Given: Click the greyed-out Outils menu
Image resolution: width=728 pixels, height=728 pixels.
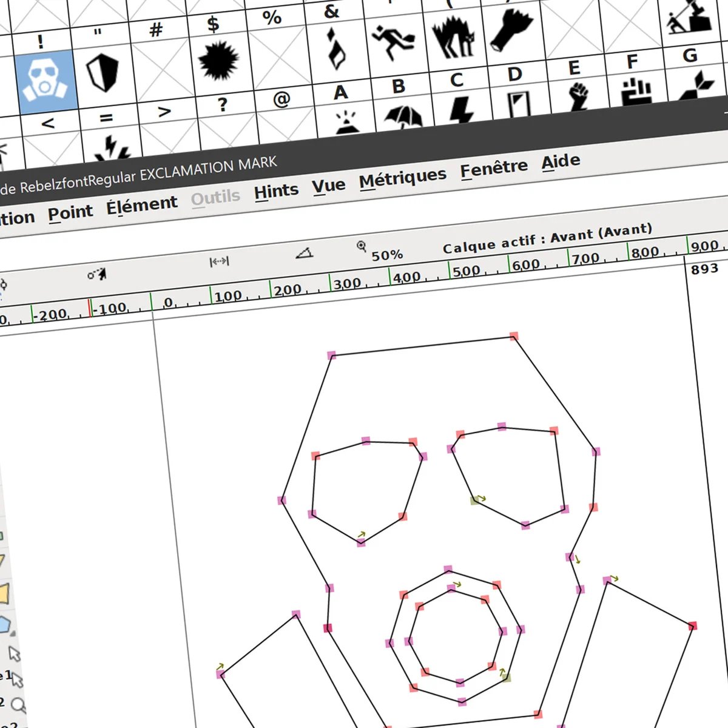Looking at the screenshot, I should 215,197.
